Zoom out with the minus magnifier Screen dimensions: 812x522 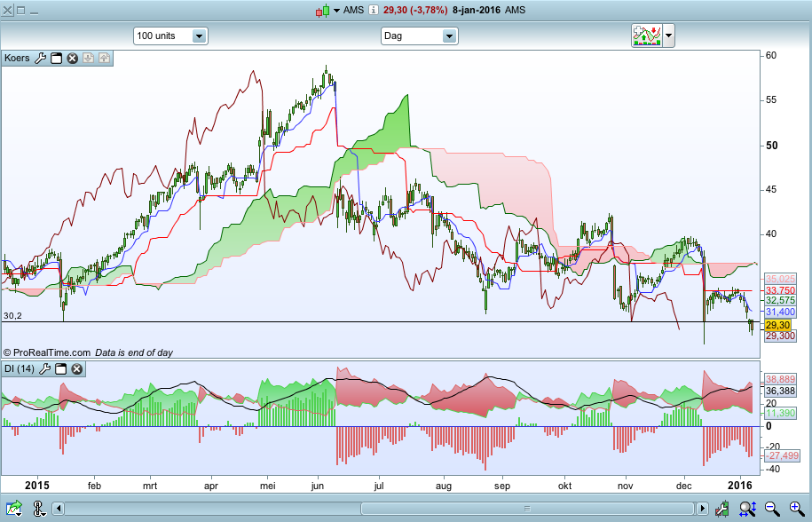pyautogui.click(x=772, y=509)
